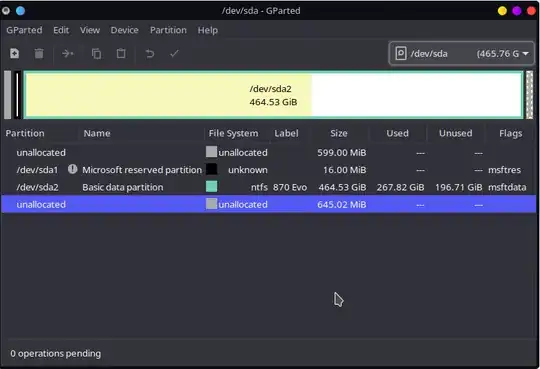Viewport: 540px width, 369px height.
Task: Click the '267.82 GiB' used value
Action: coord(400,187)
